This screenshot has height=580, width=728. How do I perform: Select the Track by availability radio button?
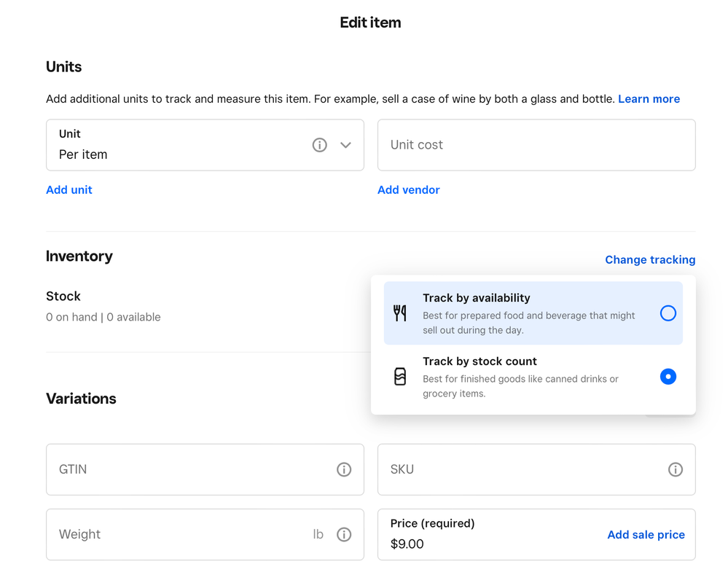pyautogui.click(x=668, y=313)
